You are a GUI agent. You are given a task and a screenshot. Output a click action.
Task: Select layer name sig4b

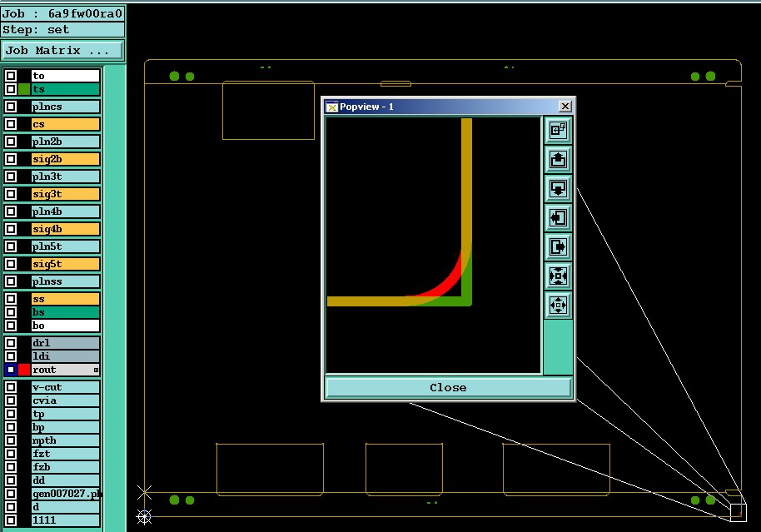[66, 229]
